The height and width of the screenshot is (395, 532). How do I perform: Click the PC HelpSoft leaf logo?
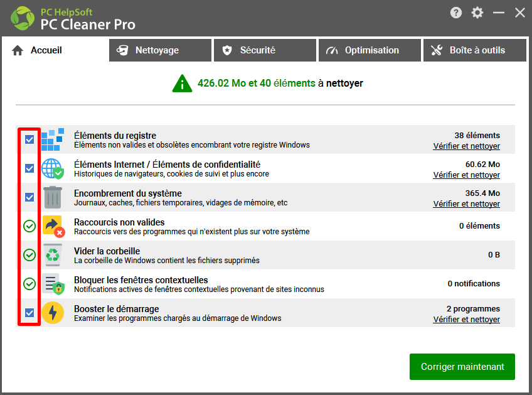(x=23, y=18)
